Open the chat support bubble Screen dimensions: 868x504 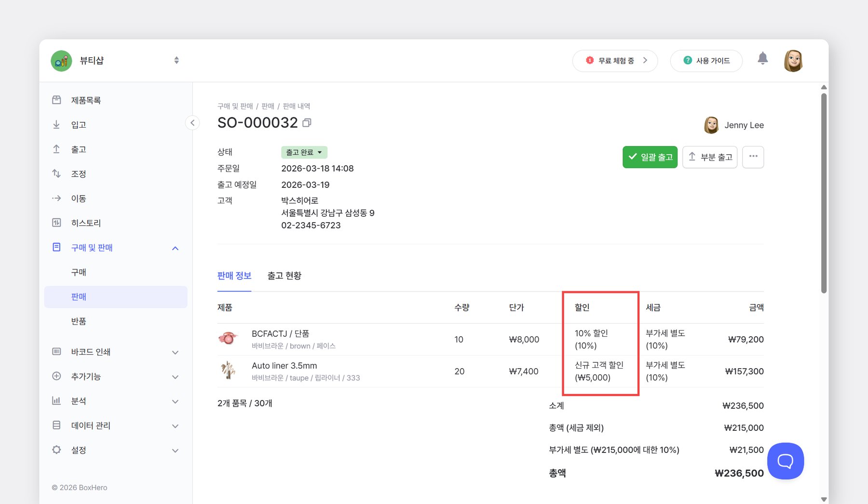pos(785,461)
